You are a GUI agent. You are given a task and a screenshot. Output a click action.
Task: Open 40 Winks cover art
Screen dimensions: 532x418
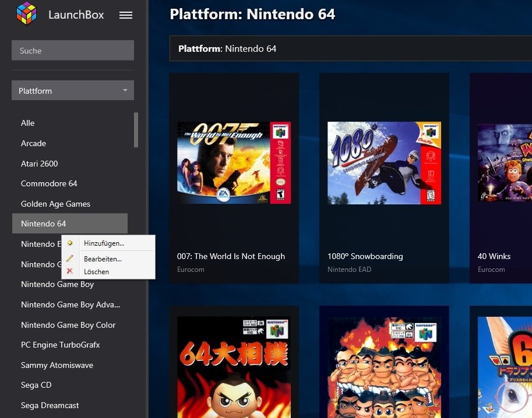[x=505, y=163]
